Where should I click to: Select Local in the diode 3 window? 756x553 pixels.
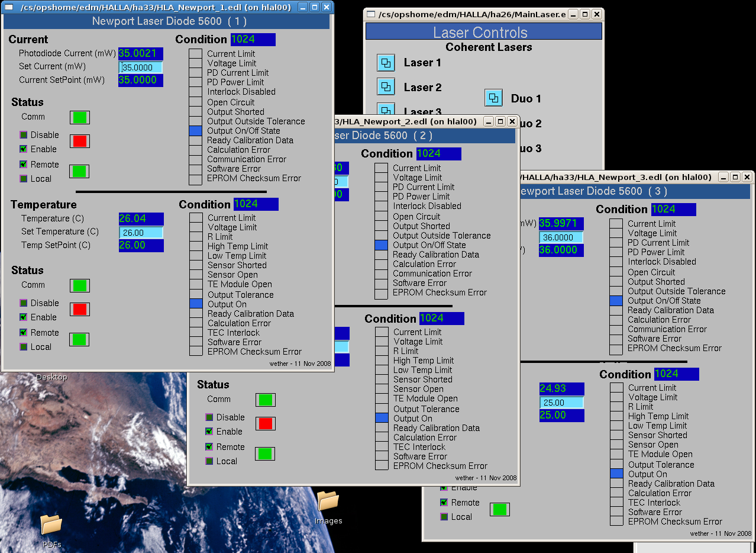(x=444, y=517)
